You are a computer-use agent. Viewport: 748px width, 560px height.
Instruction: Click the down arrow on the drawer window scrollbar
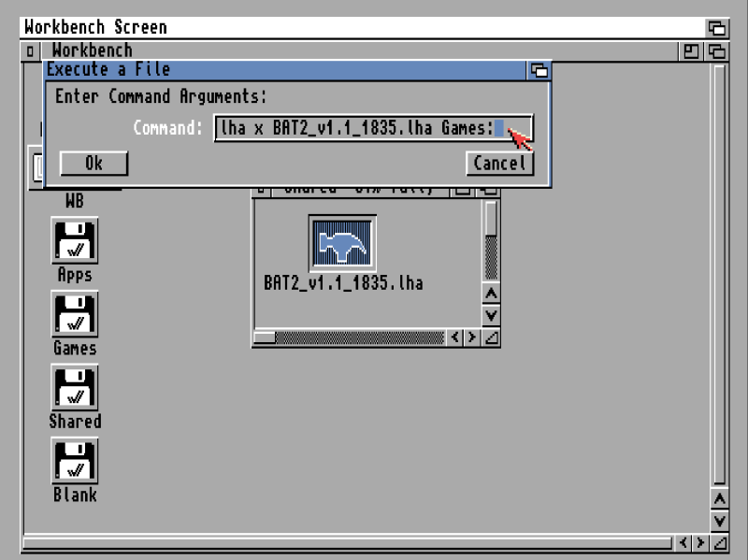pos(493,316)
